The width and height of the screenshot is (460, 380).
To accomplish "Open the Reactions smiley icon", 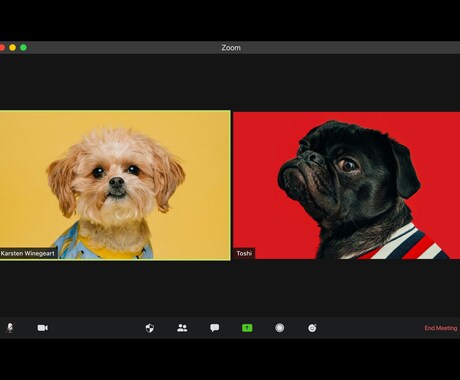I will point(312,328).
